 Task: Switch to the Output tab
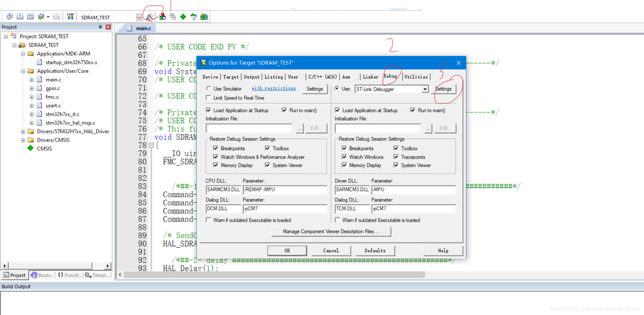[x=252, y=77]
